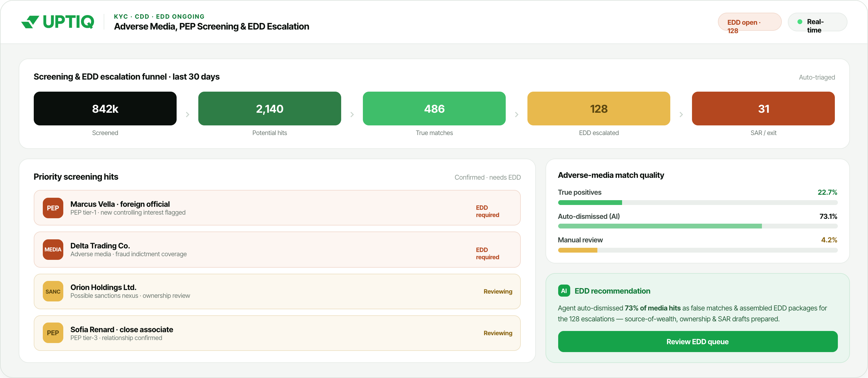The image size is (868, 378).
Task: Select the 128 EDD escalated tile
Action: tap(599, 109)
